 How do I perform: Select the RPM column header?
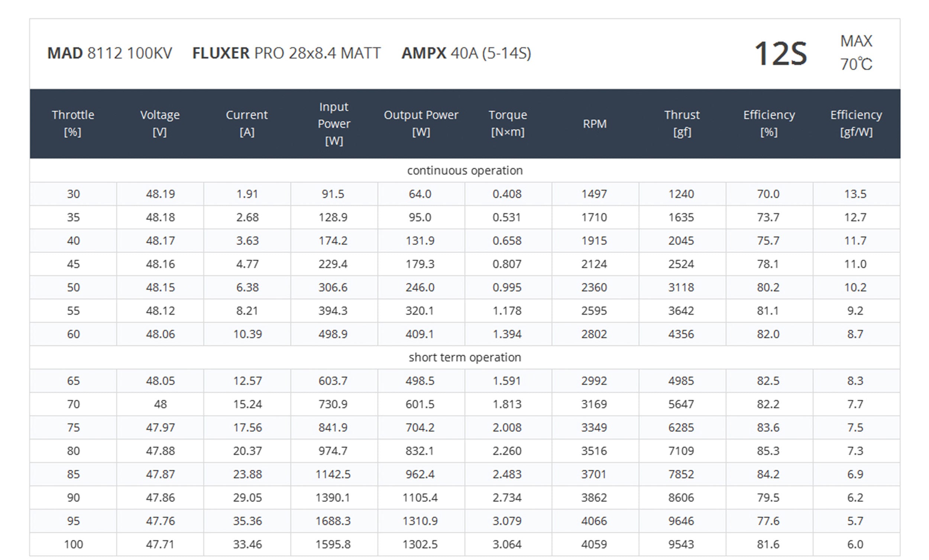(595, 124)
